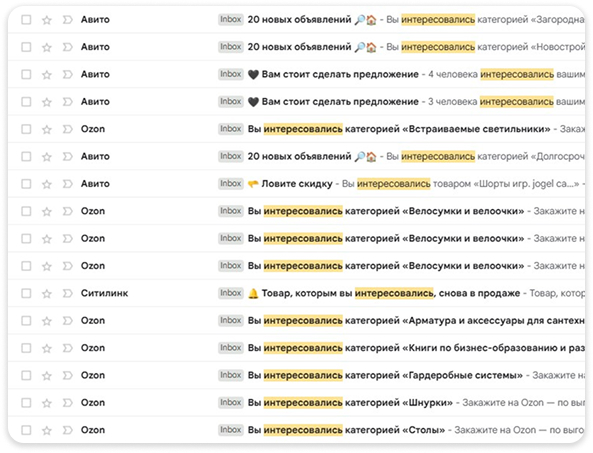Mark Ozon «Книги по бизнес-образованию» email important

pos(67,348)
